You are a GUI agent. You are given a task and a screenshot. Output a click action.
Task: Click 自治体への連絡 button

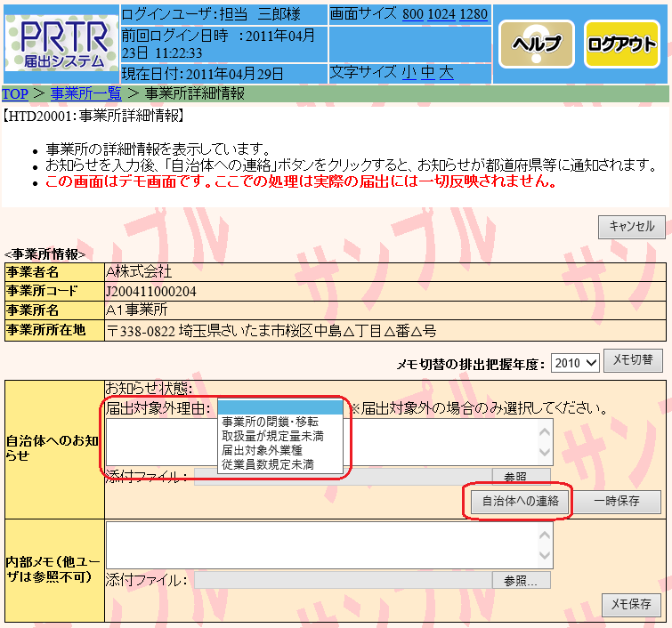[520, 501]
